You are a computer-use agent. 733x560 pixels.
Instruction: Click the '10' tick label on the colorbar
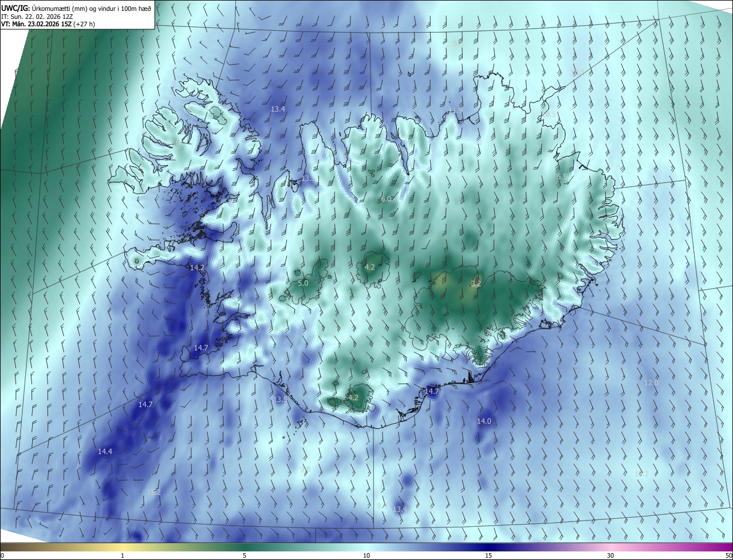pos(366,555)
